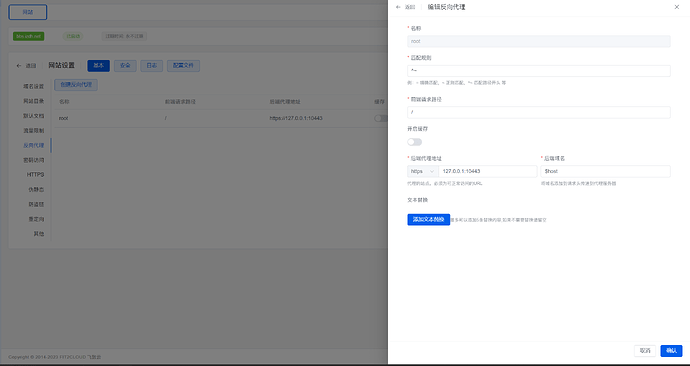Click the 前端请求路径 input with slash
690x366 pixels.
pos(539,112)
